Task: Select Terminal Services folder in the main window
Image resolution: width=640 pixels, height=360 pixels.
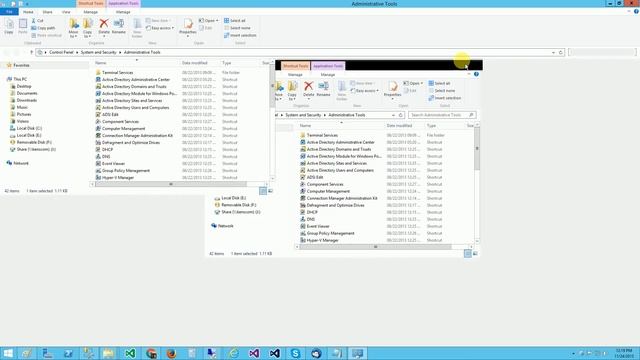Action: 117,72
